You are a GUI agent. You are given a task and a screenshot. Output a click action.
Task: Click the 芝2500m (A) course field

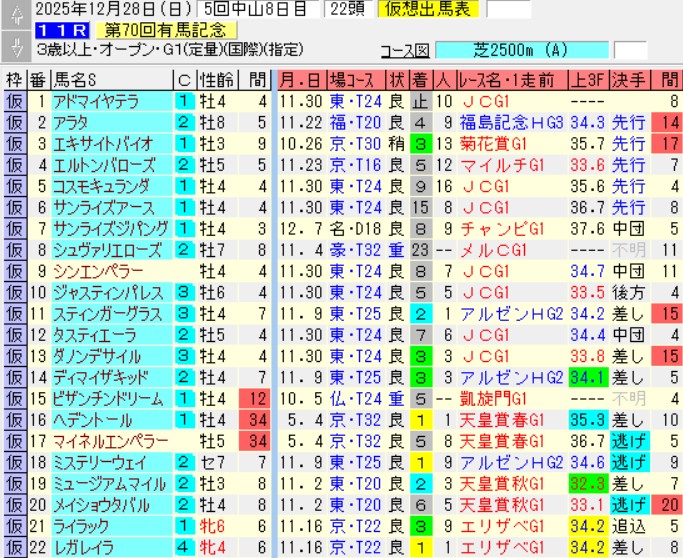point(523,51)
